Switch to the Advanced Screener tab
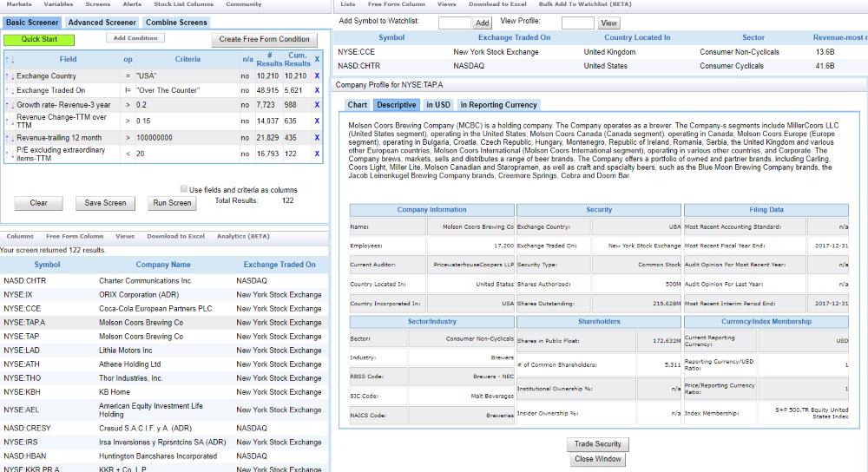The height and width of the screenshot is (472, 868). click(102, 23)
